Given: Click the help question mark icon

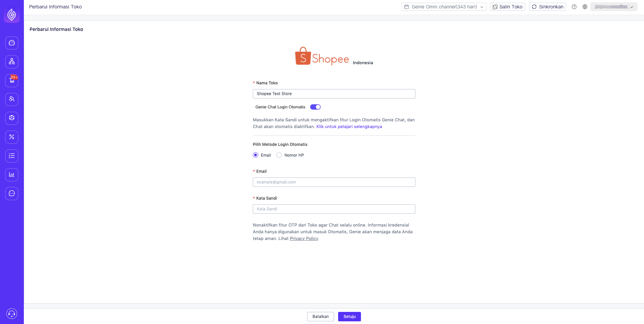Looking at the screenshot, I should (x=574, y=7).
